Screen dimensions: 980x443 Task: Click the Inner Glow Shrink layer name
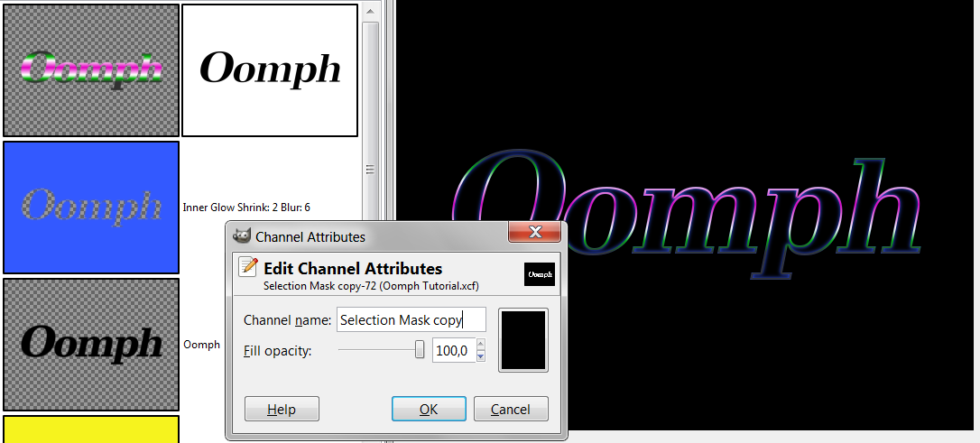pyautogui.click(x=246, y=207)
